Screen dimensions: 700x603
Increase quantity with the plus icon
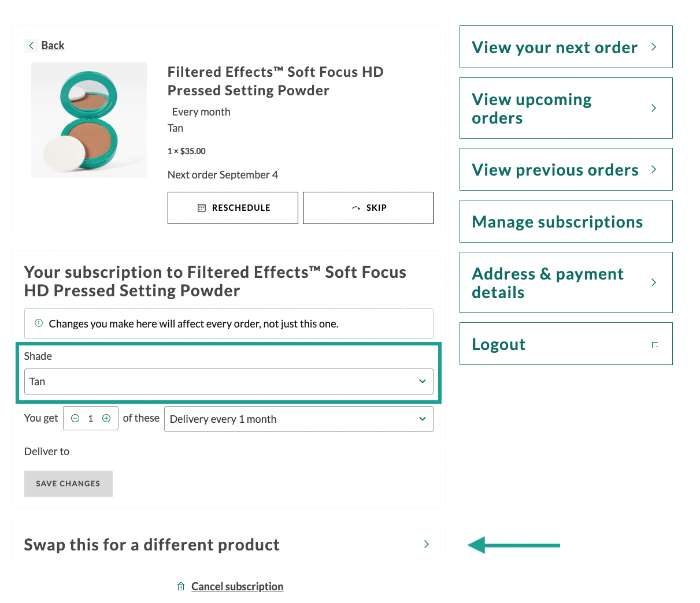tap(106, 419)
